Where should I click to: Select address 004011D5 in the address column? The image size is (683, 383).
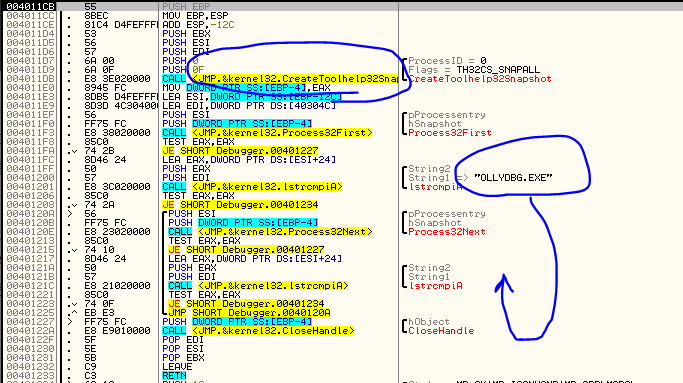[30, 43]
